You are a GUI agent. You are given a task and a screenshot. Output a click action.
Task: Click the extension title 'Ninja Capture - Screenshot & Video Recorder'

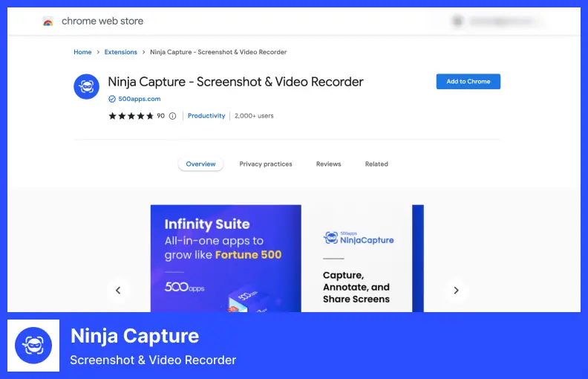[x=235, y=82]
